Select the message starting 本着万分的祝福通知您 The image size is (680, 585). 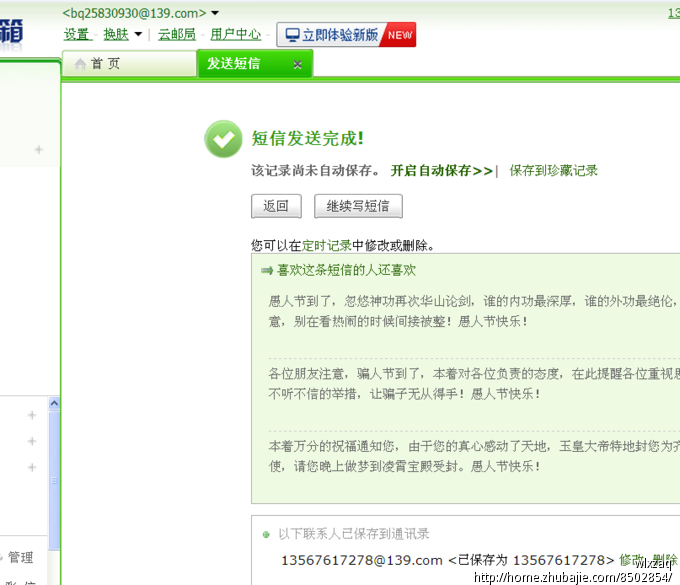474,456
